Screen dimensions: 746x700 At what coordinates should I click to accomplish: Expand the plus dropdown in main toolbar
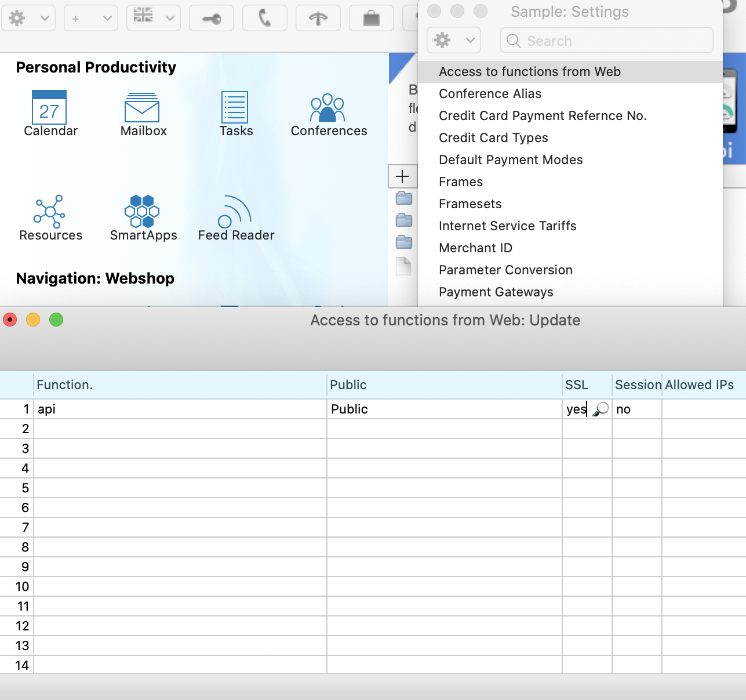[91, 19]
